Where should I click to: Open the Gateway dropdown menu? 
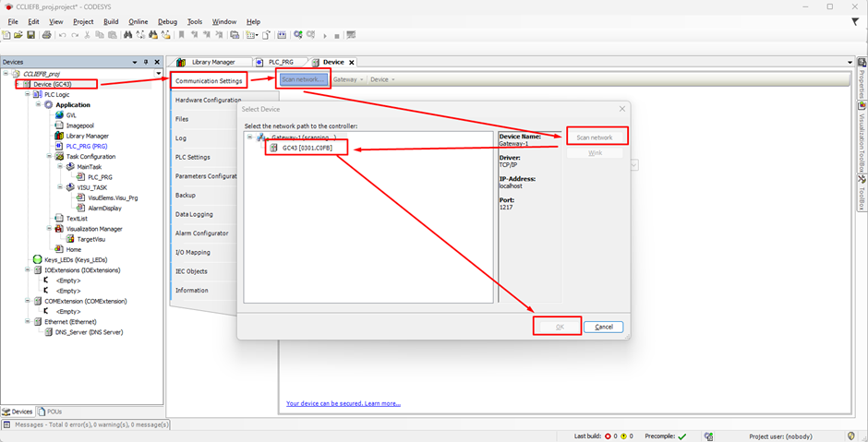(348, 79)
